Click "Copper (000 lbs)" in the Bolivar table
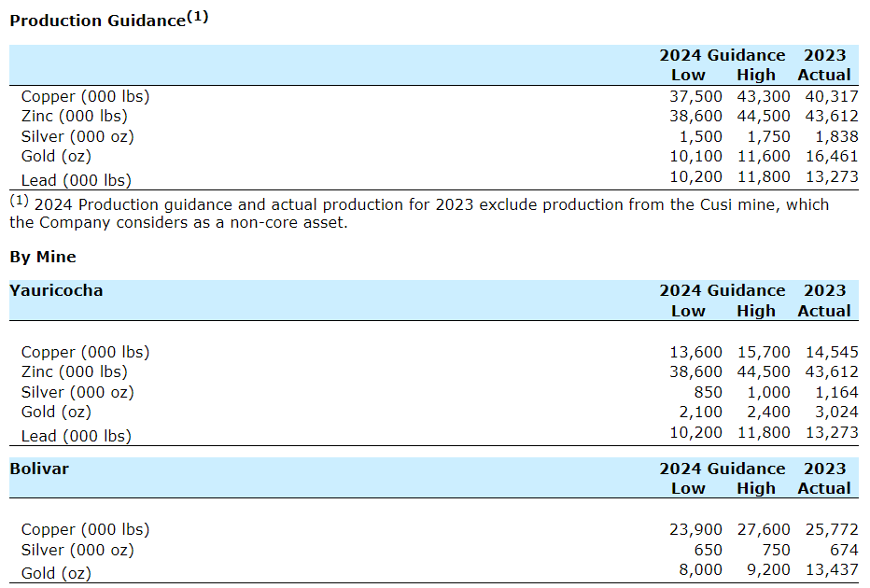The image size is (870, 588). pyautogui.click(x=86, y=530)
